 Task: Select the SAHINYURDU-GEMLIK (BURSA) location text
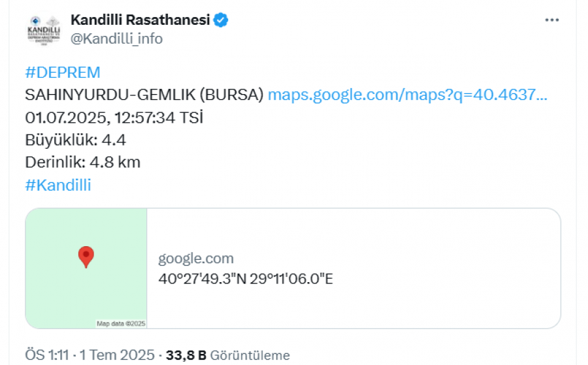point(144,95)
